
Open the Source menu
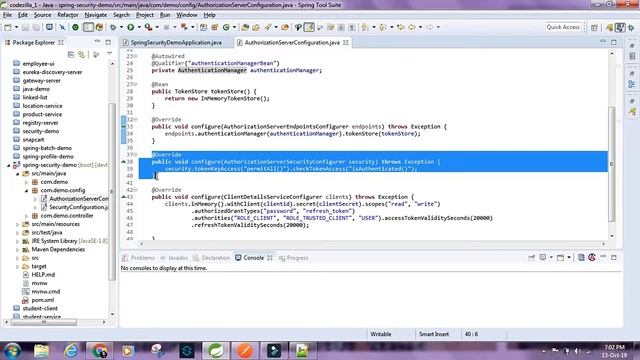tap(42, 15)
